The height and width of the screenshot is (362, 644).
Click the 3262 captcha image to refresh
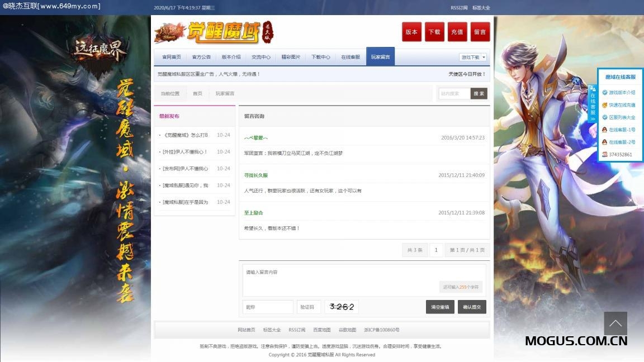point(342,306)
